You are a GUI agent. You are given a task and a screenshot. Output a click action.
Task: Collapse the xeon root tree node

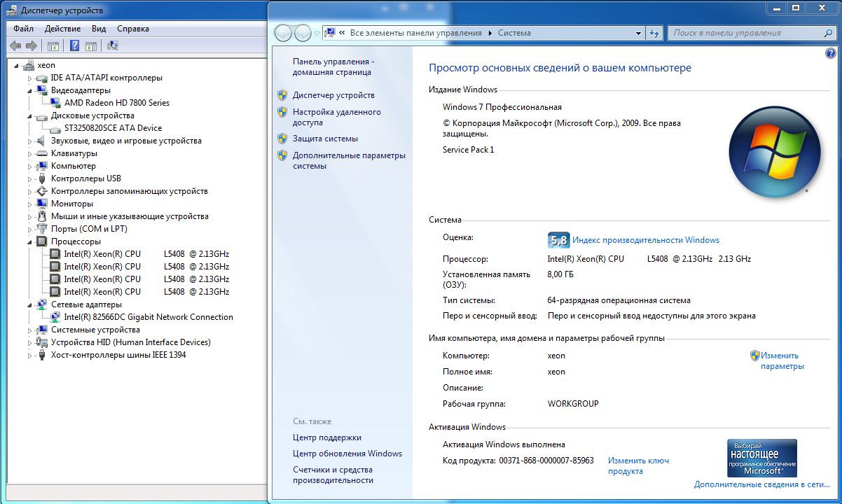[17, 65]
